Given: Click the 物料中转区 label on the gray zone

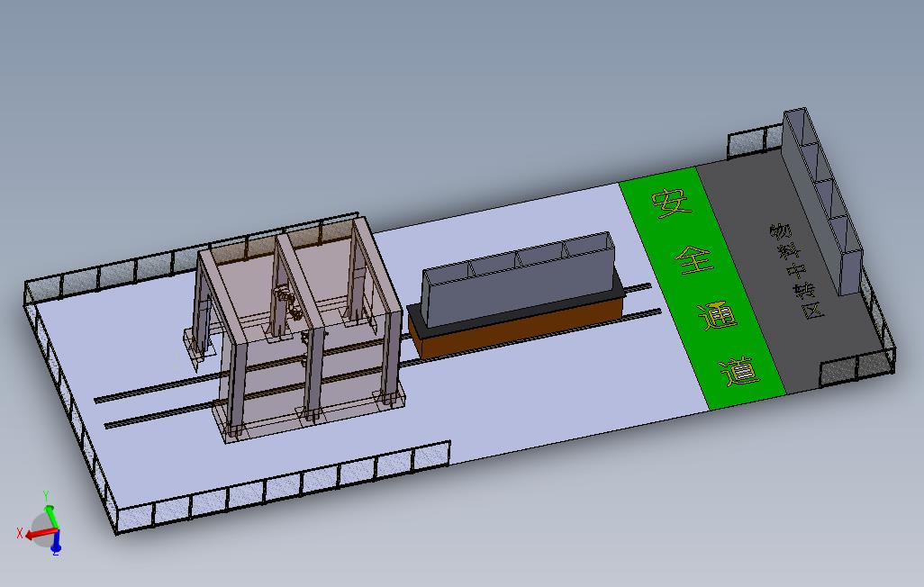Looking at the screenshot, I should (x=796, y=270).
